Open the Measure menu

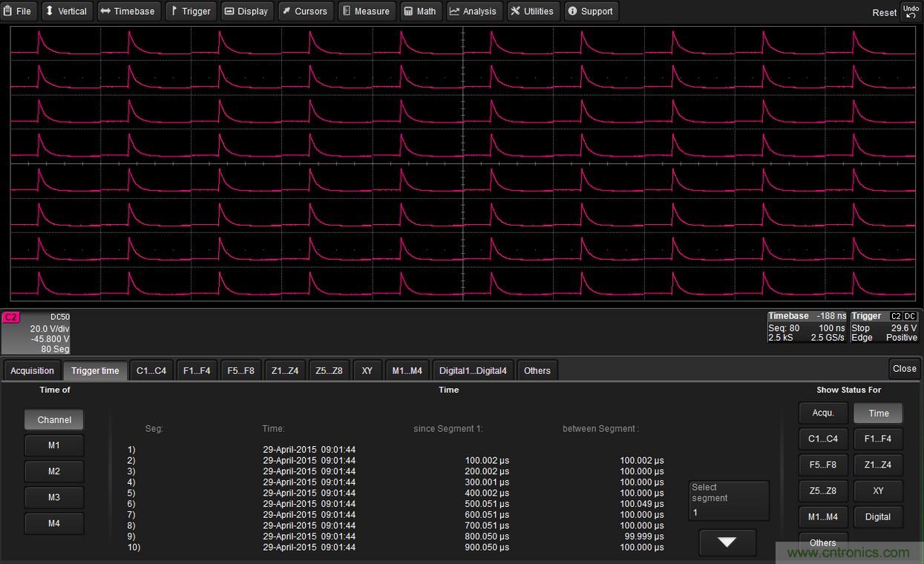pos(367,11)
